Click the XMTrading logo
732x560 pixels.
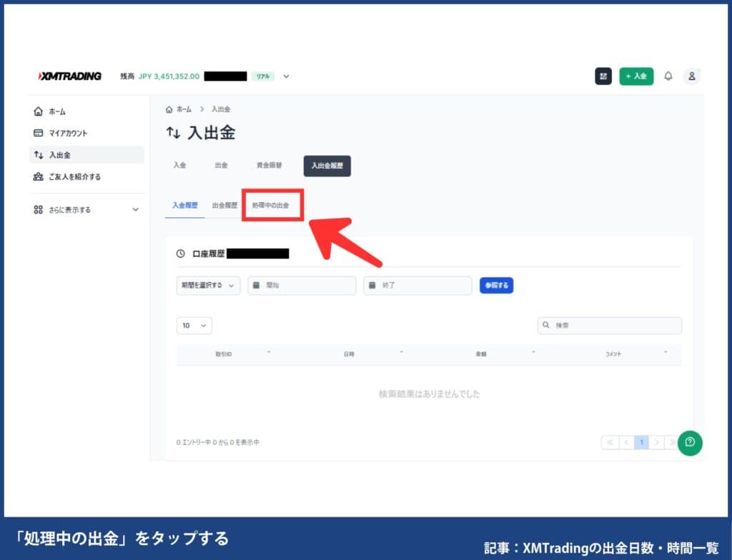[69, 76]
